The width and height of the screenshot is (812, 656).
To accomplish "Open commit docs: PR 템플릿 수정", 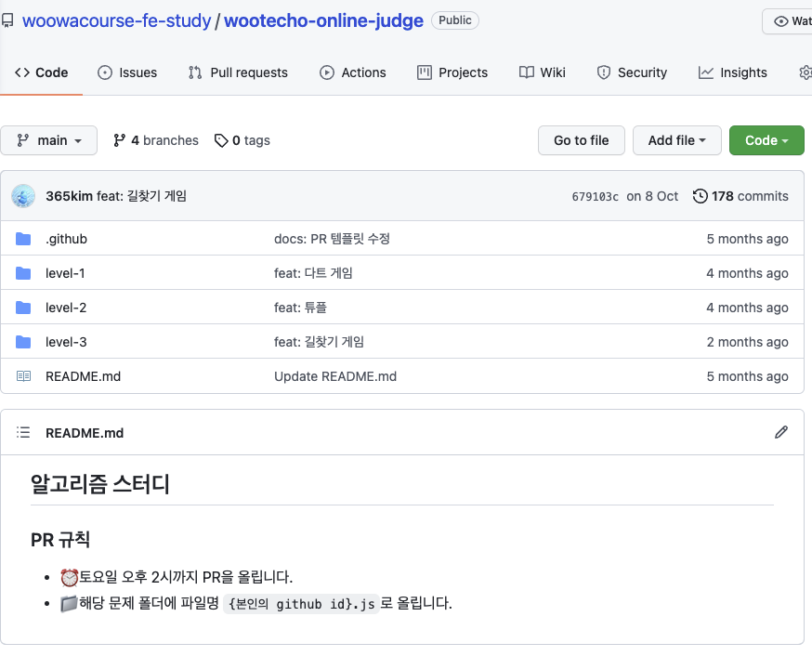I will 332,239.
